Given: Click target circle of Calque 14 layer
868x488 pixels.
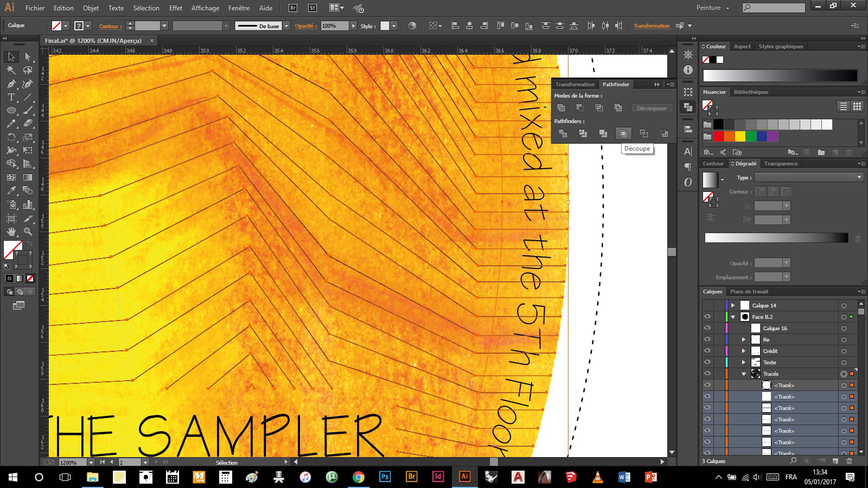Looking at the screenshot, I should point(844,306).
